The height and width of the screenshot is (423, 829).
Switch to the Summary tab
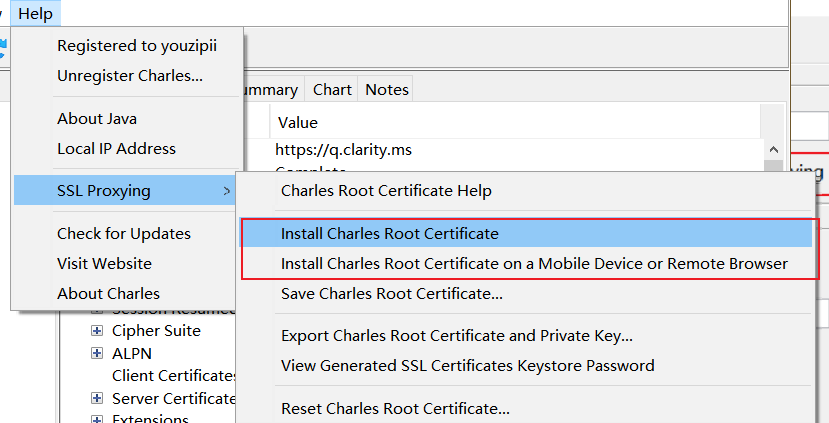pyautogui.click(x=272, y=89)
